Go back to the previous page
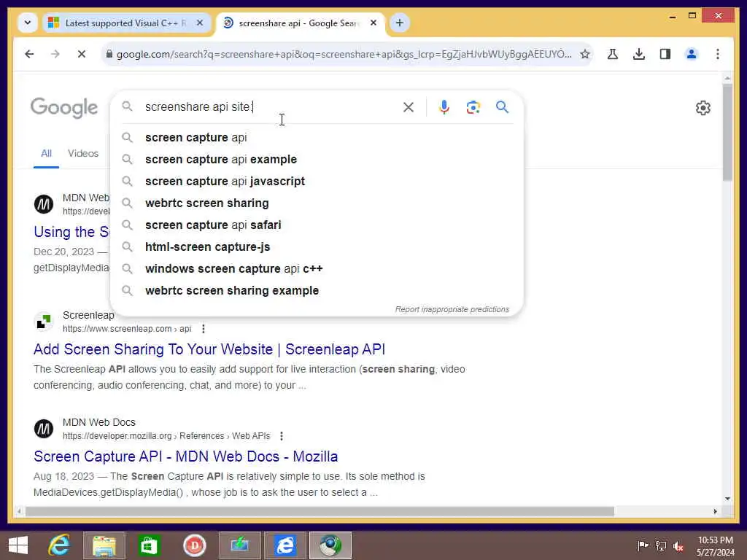Screen dimensions: 747x560 [x=29, y=54]
